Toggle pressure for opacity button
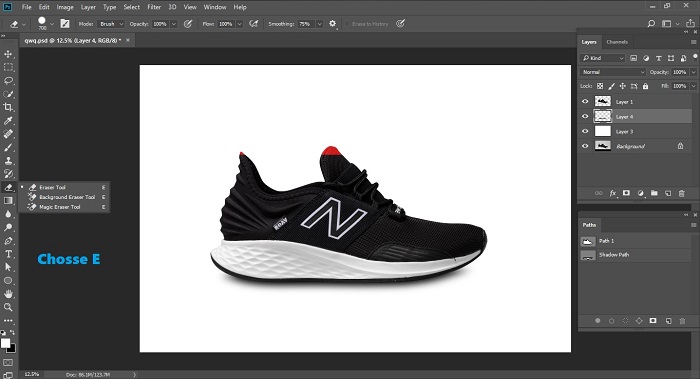 (188, 24)
